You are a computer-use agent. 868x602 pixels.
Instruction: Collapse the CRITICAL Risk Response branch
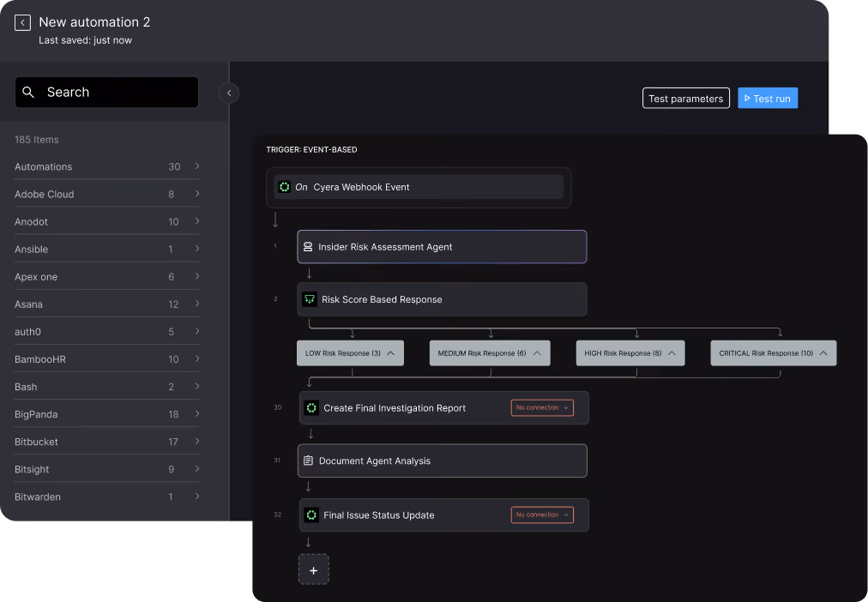tap(823, 353)
